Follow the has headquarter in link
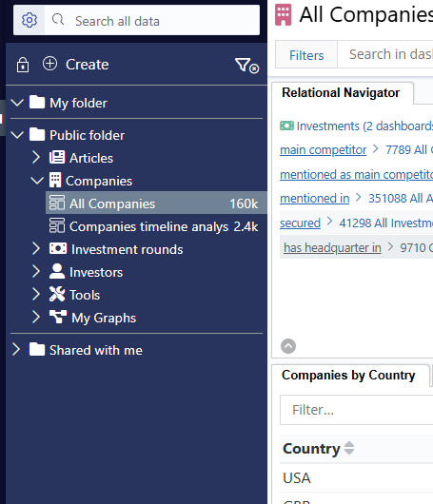The height and width of the screenshot is (504, 433). tap(332, 248)
